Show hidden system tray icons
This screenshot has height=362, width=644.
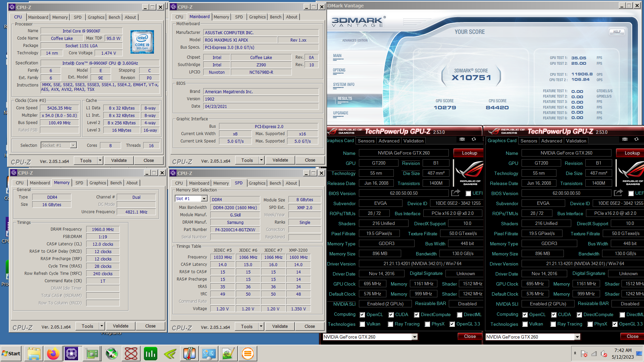point(575,353)
